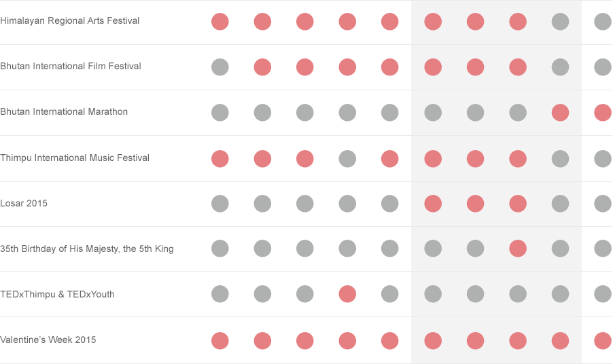Select the first gray dot in 35th Birthday row
613x364 pixels.
tap(220, 249)
